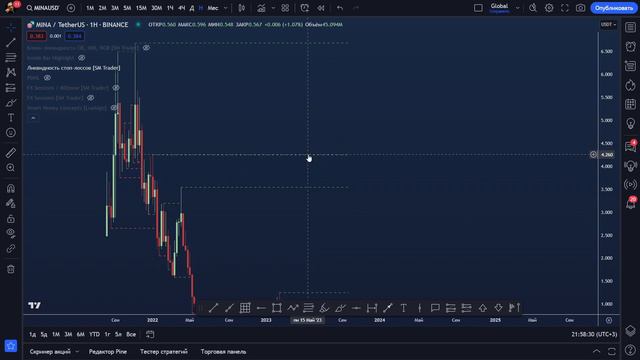The height and width of the screenshot is (360, 640).
Task: Open chart settings gear
Action: (549, 8)
